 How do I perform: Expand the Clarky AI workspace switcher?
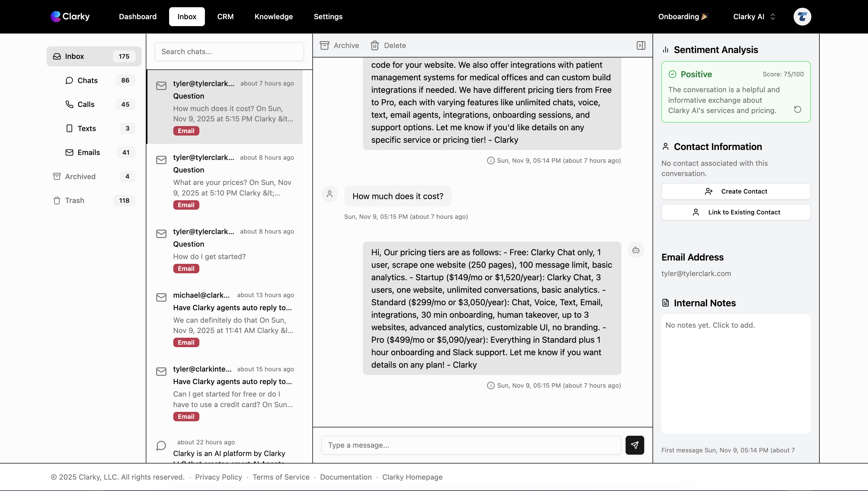tap(754, 17)
